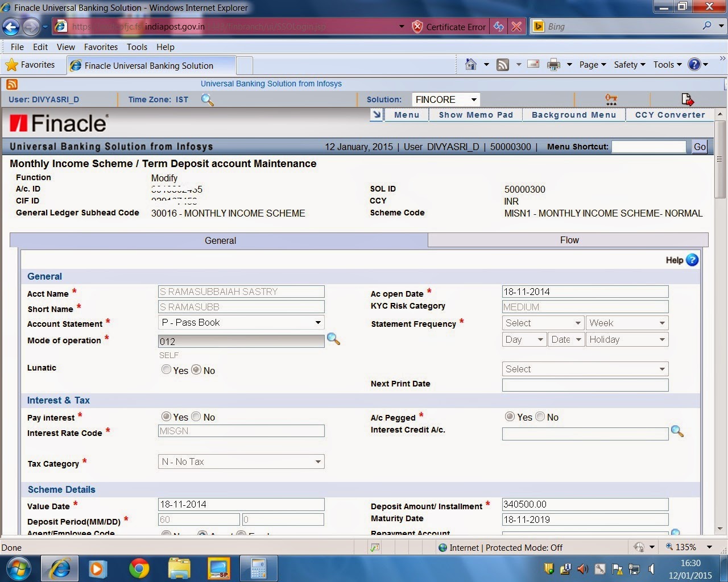Select Lunatic No radio button
Viewport: 728px width, 582px height.
[x=196, y=369]
